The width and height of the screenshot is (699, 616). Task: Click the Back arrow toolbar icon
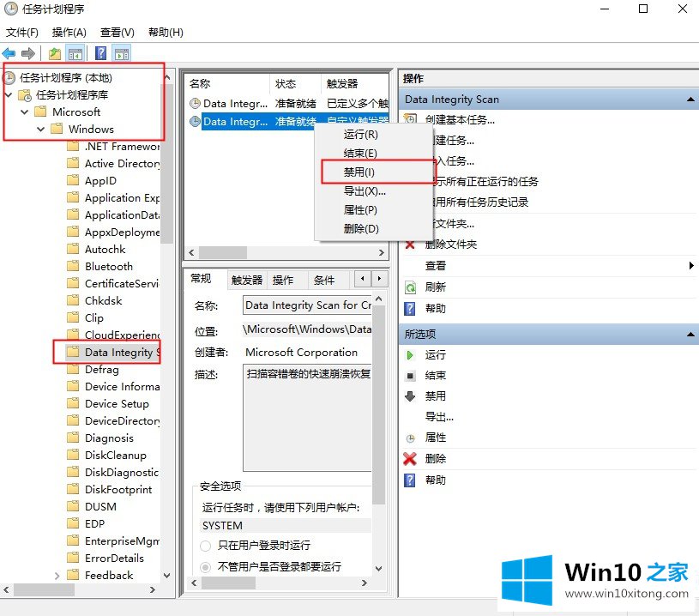(x=9, y=53)
